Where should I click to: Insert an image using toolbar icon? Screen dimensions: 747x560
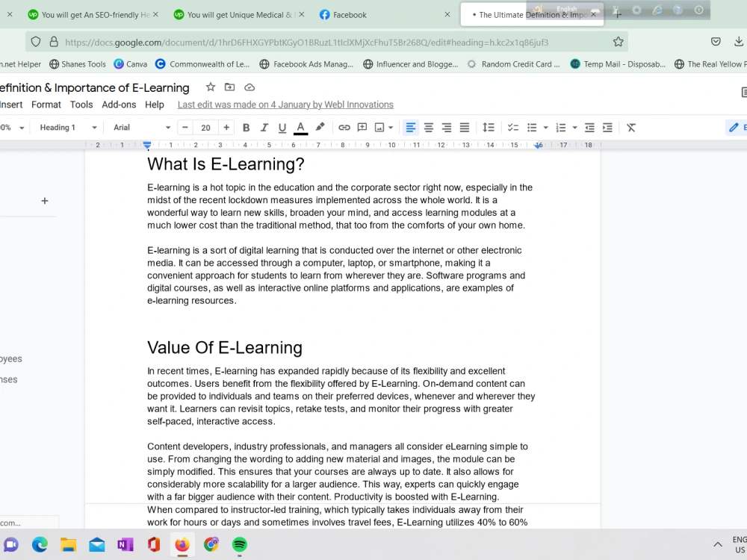pos(379,128)
